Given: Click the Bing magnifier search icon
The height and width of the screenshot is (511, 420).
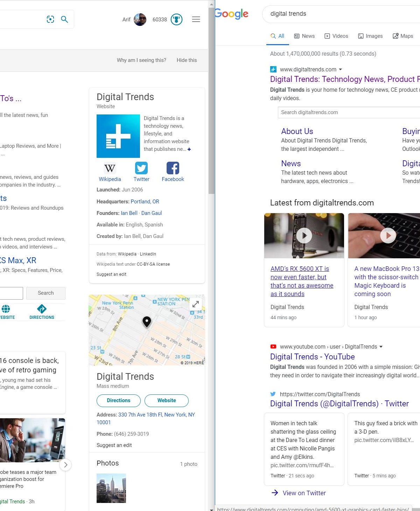Looking at the screenshot, I should pyautogui.click(x=64, y=19).
